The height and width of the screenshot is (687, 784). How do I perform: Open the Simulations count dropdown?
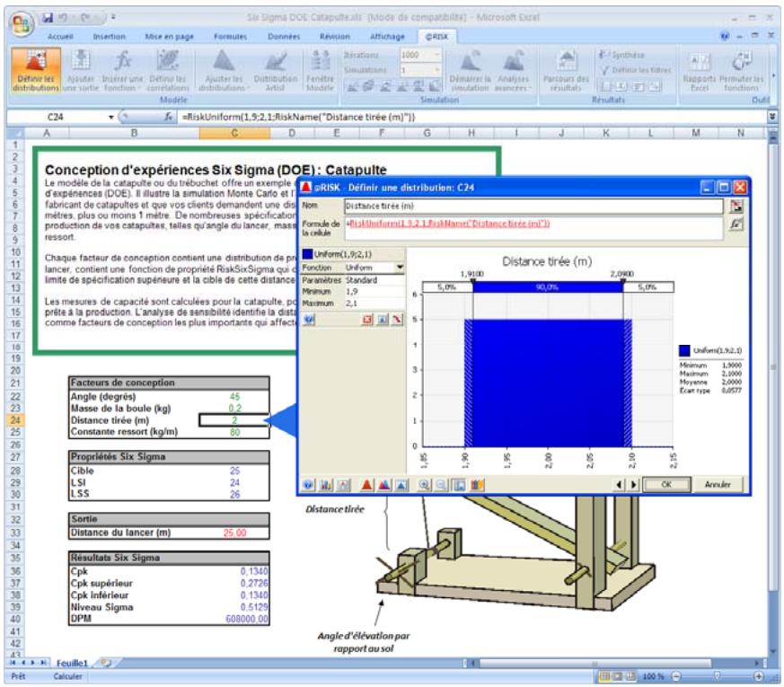[x=436, y=70]
